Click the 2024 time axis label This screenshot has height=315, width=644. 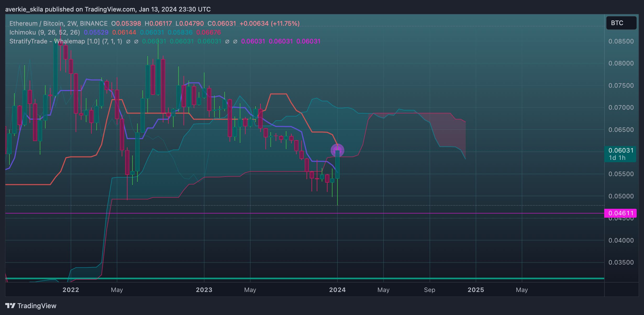click(x=337, y=290)
